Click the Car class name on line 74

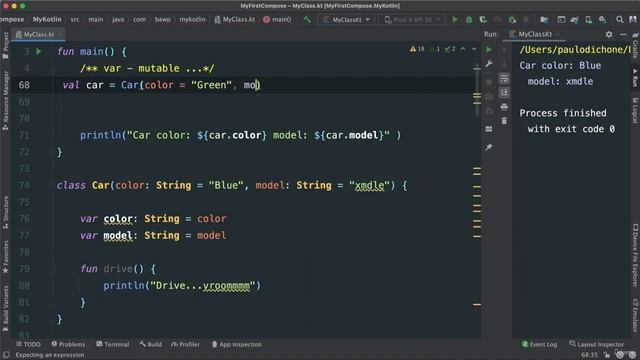point(100,185)
